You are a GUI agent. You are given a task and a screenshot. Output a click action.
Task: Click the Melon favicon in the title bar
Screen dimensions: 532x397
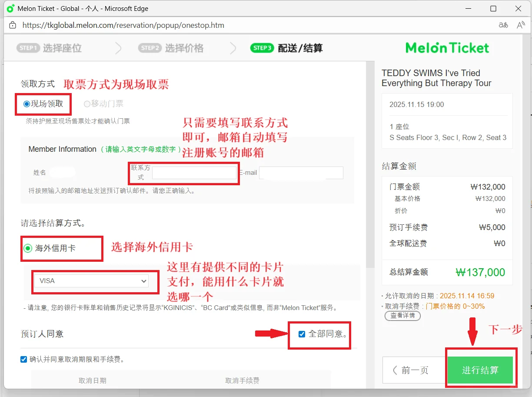pos(10,8)
